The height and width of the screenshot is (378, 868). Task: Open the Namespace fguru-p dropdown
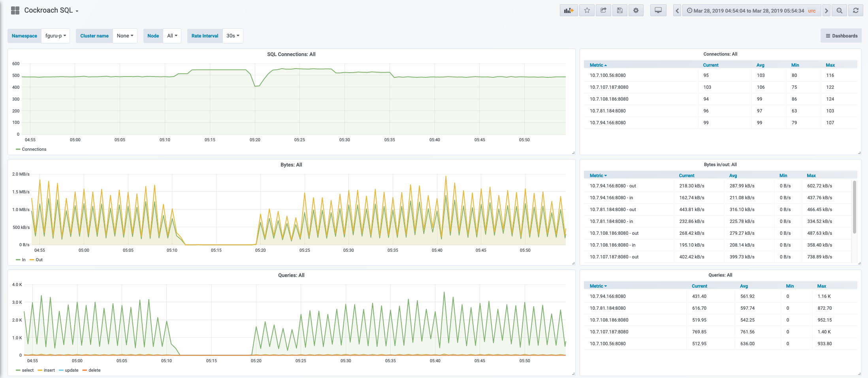[55, 36]
